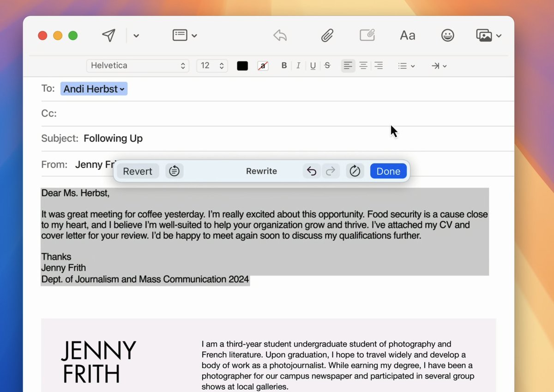554x392 pixels.
Task: Toggle bold formatting
Action: coord(284,66)
